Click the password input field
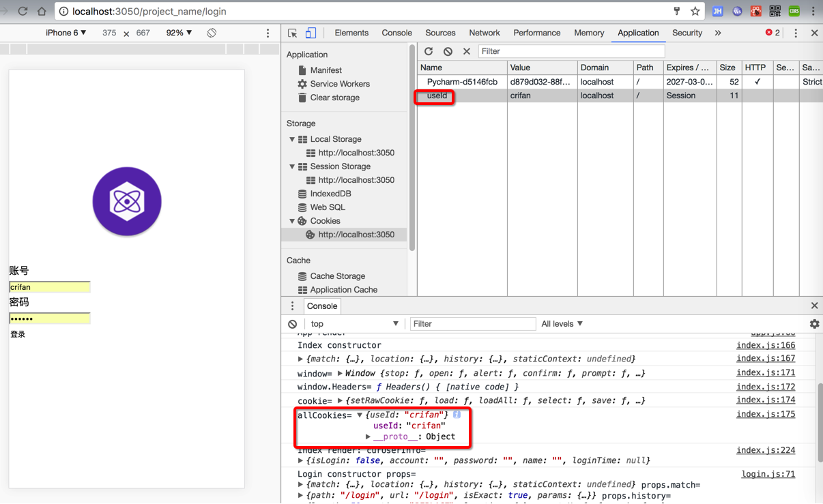The height and width of the screenshot is (504, 823). [x=50, y=318]
